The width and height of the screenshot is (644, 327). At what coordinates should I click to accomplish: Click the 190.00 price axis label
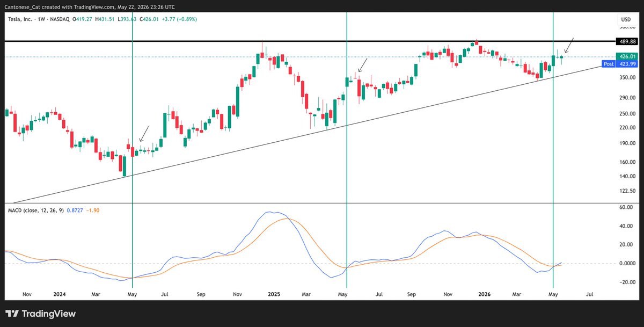point(628,143)
